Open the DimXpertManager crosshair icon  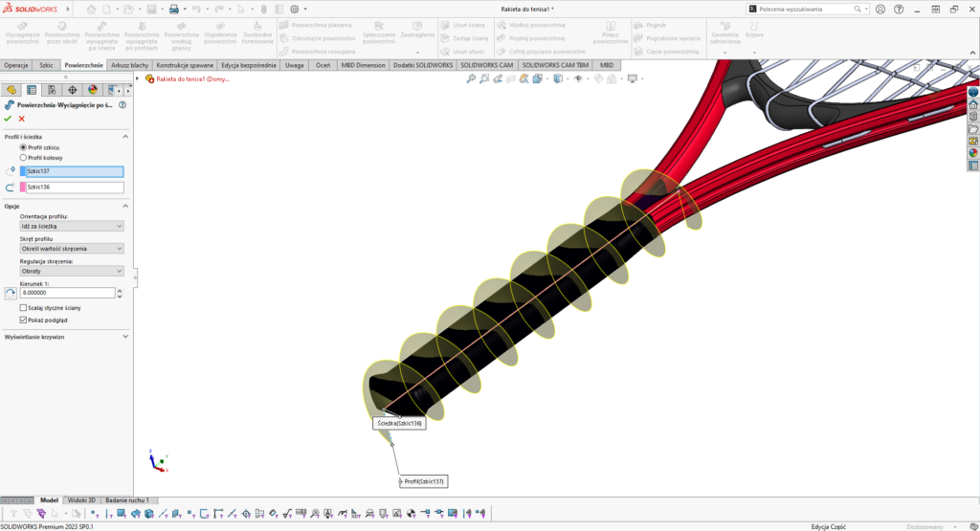[x=72, y=89]
